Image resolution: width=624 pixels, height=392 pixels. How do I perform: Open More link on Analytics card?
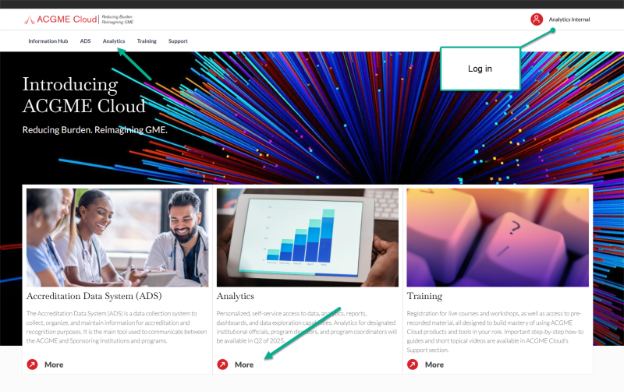pos(244,365)
